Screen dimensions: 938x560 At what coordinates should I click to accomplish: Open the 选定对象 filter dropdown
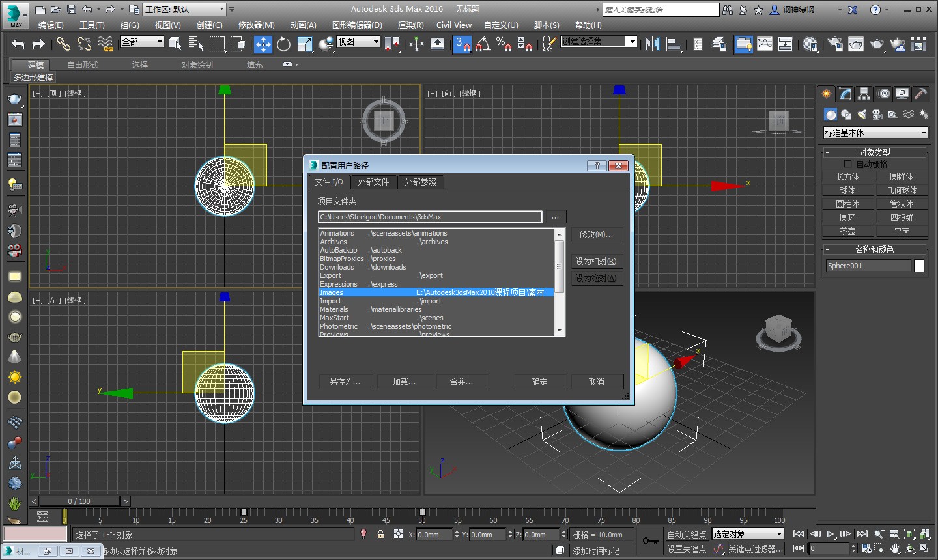click(x=747, y=533)
